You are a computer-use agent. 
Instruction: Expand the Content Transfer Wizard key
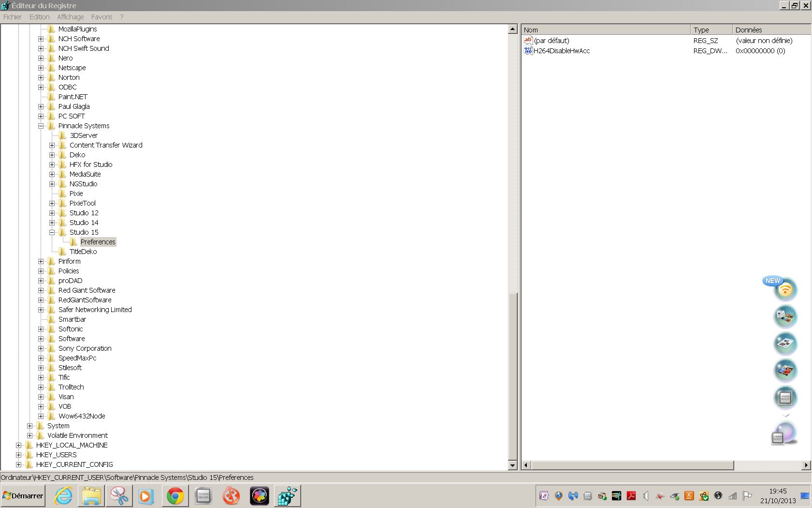[52, 145]
